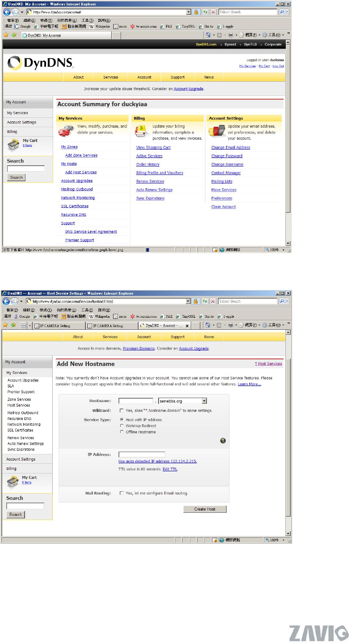Open Support menu in My Account window
The width and height of the screenshot is (351, 644).
pos(177,77)
